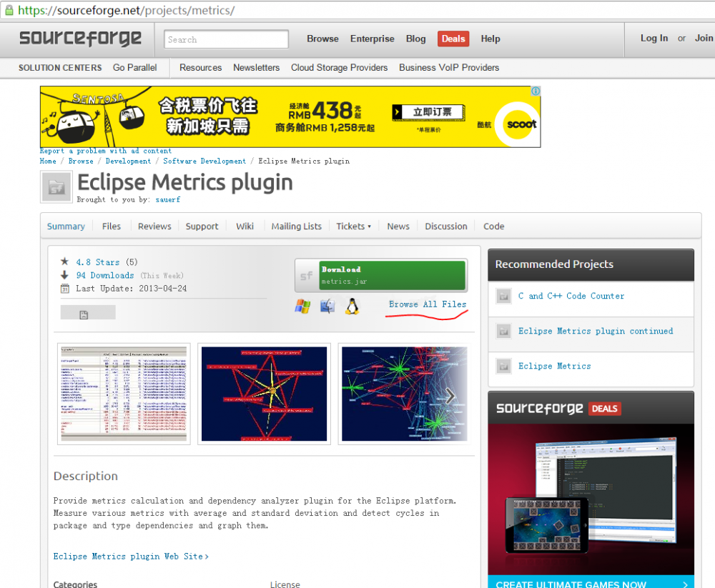Open the sauerf author profile link
The image size is (715, 588).
coord(168,199)
